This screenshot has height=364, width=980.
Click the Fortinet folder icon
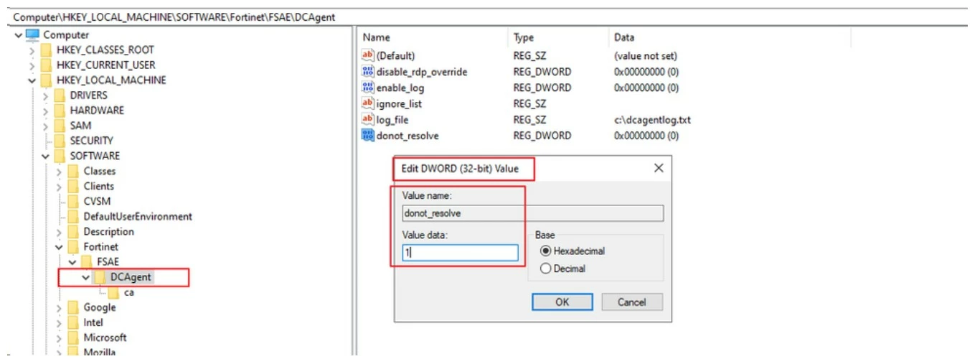click(73, 246)
